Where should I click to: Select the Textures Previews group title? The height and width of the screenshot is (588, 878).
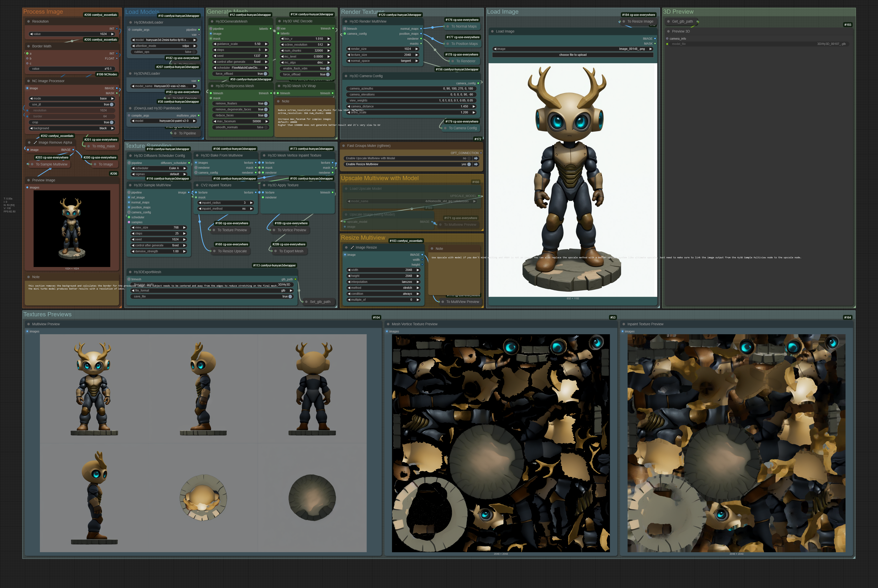pyautogui.click(x=47, y=315)
